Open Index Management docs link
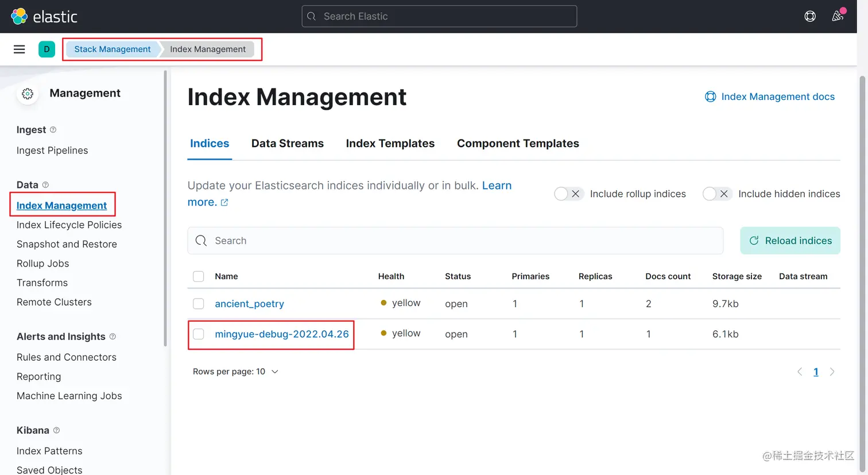 pos(778,96)
